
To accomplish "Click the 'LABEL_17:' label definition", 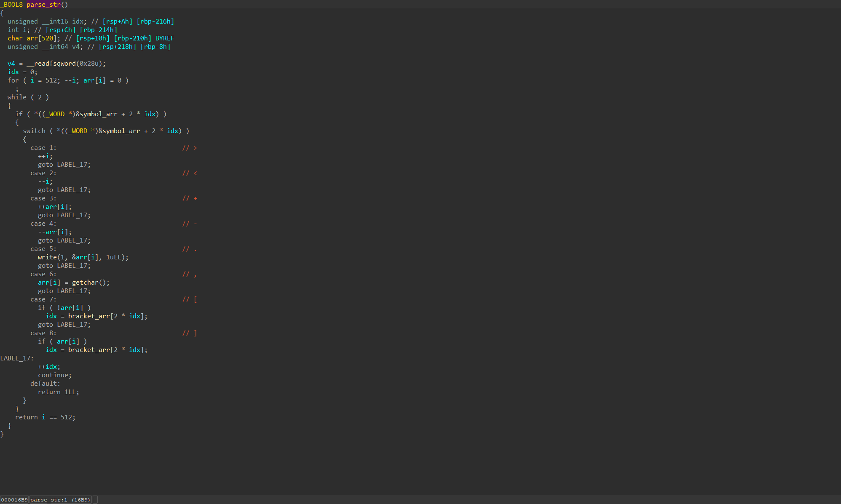I will click(x=17, y=358).
